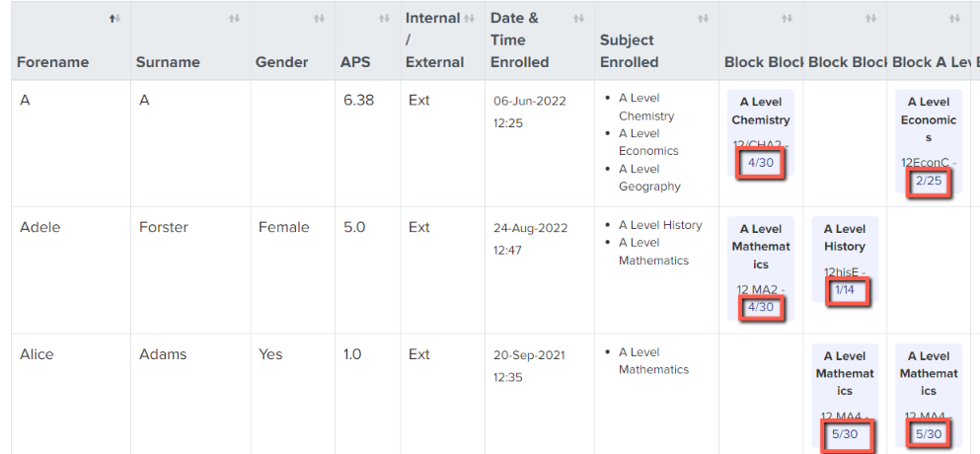Select the A Level Chemistry block card
This screenshot has height=454, width=980.
pos(761,136)
